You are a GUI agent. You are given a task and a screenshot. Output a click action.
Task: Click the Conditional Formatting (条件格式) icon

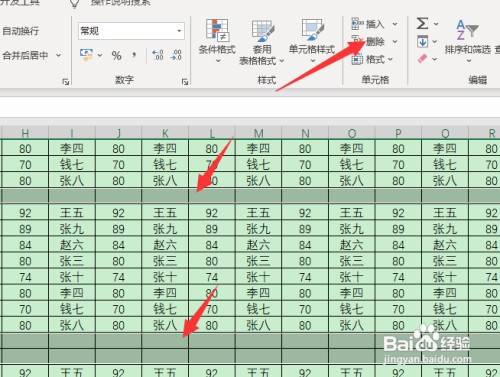coord(217,29)
